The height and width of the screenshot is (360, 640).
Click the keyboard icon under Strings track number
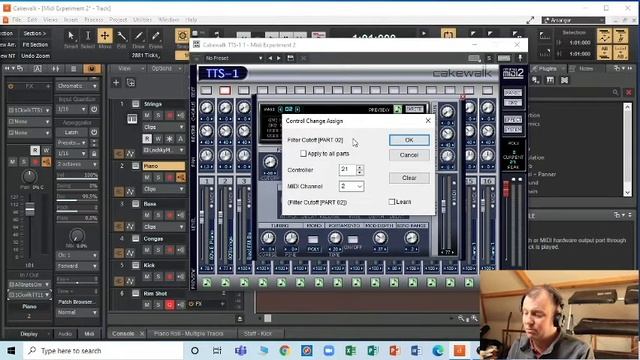(x=132, y=119)
